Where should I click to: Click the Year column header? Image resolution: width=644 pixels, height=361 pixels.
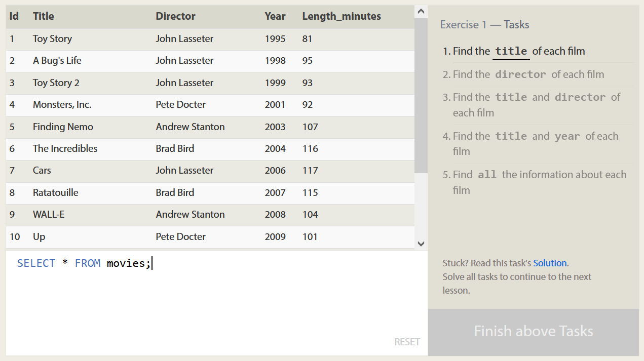275,16
